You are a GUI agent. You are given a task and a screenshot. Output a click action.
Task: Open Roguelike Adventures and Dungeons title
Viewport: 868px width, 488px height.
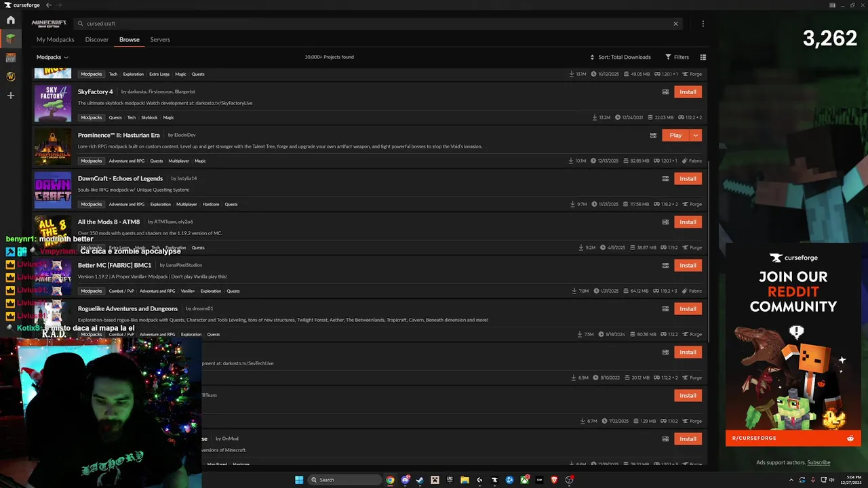click(127, 308)
